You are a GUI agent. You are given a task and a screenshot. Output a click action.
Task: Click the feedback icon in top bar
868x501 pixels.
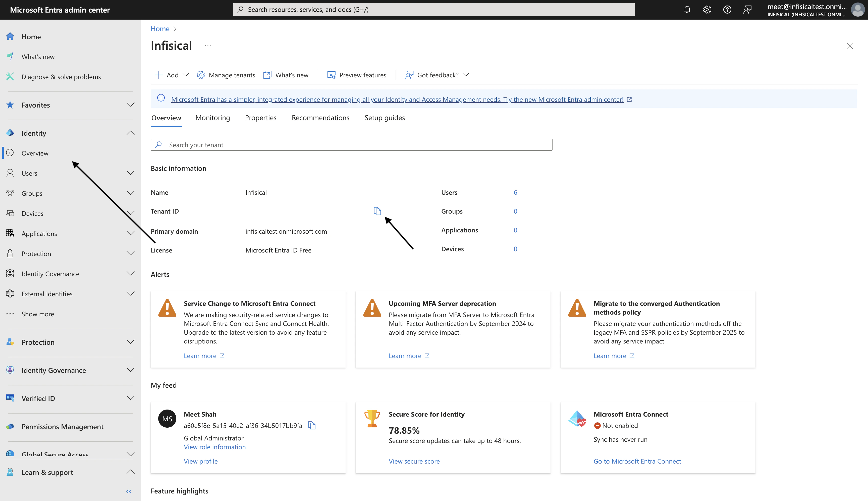[747, 10]
